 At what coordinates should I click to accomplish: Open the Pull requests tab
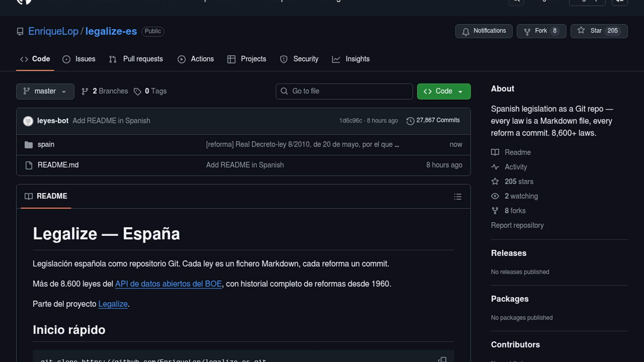136,59
